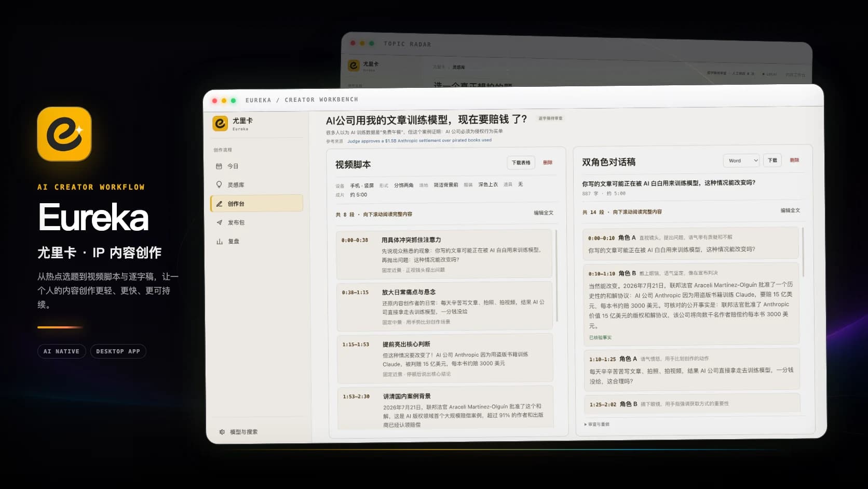Click the DESKTOP APP badge
The image size is (868, 489).
(x=118, y=351)
